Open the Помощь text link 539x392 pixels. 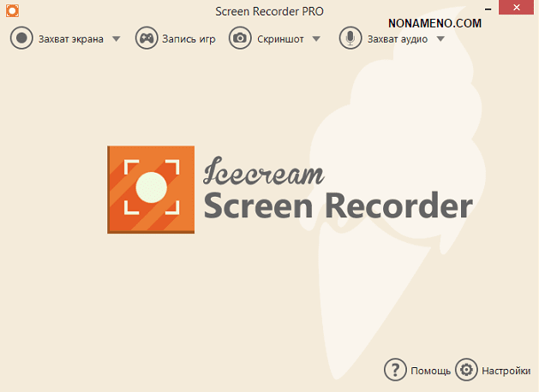point(430,371)
